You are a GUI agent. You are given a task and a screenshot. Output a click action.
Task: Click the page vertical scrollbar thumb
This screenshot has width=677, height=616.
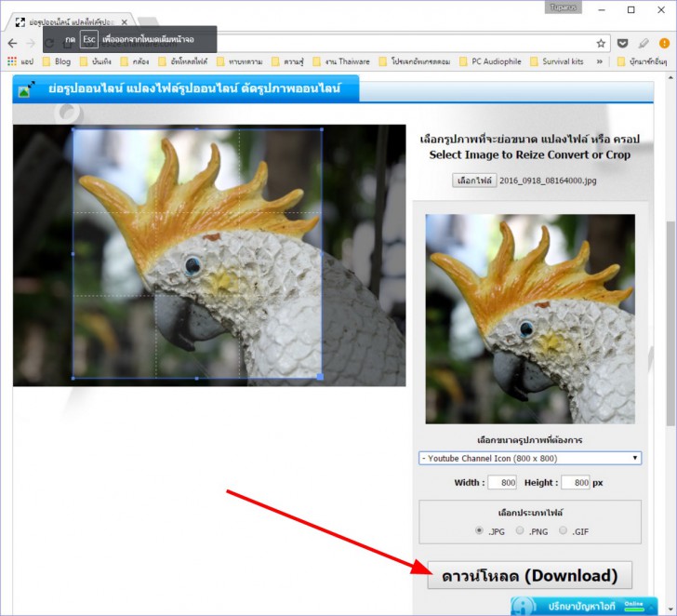tap(670, 323)
